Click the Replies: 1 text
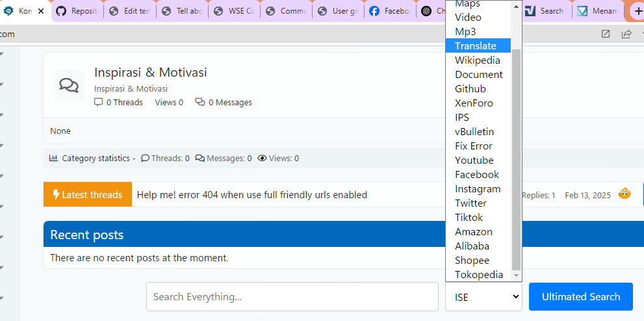This screenshot has width=644, height=321. (539, 196)
